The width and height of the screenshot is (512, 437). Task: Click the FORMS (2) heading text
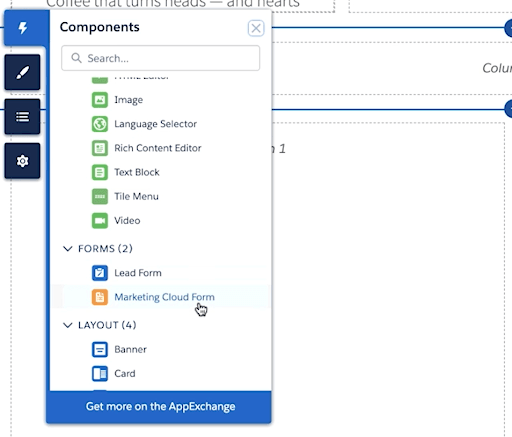coord(105,249)
